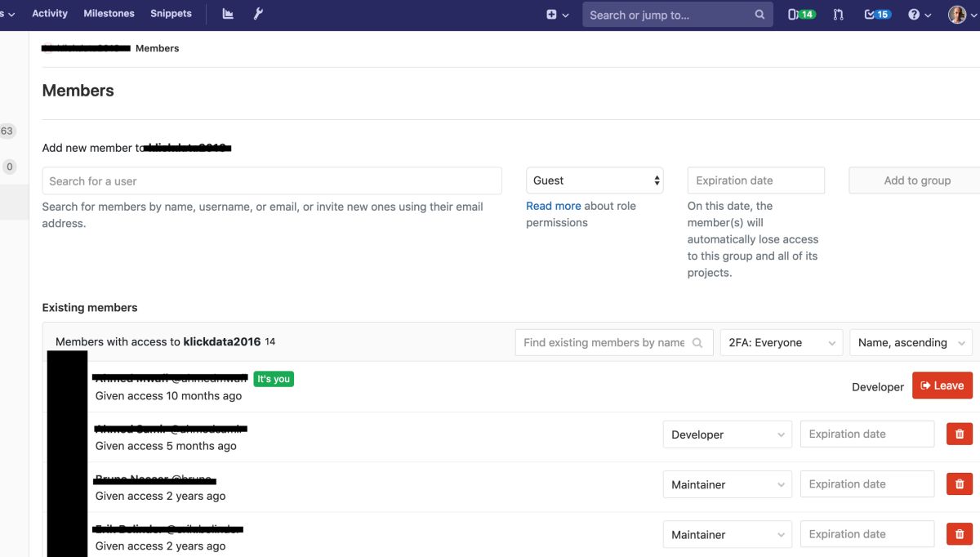Open the plus New menu in the navbar
Image resolution: width=980 pixels, height=557 pixels.
[x=557, y=15]
